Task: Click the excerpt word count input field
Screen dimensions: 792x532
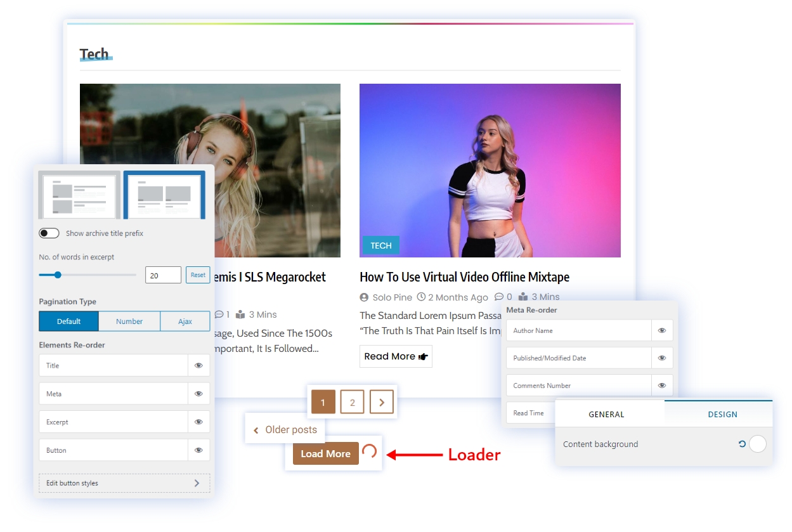Action: pyautogui.click(x=163, y=275)
